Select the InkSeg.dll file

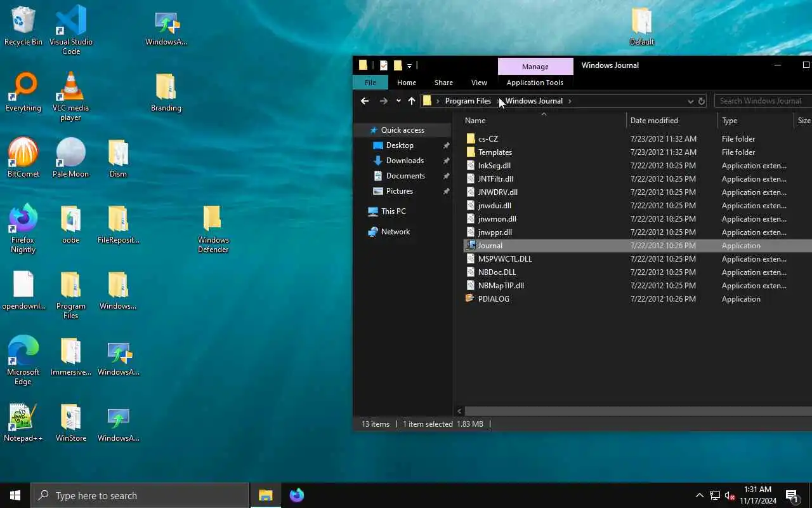click(x=494, y=165)
